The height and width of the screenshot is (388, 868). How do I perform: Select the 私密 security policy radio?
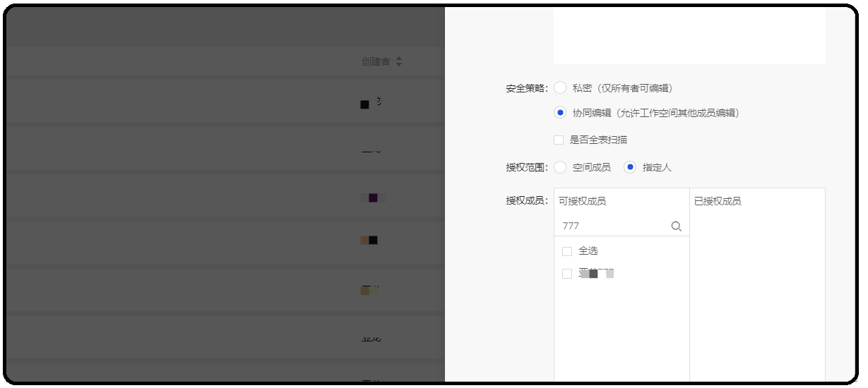tap(560, 88)
